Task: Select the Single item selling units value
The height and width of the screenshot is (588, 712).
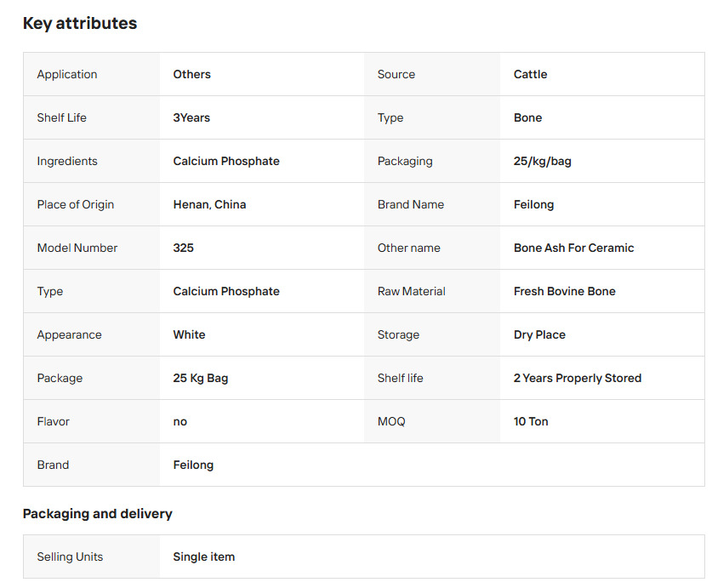Action: click(203, 557)
